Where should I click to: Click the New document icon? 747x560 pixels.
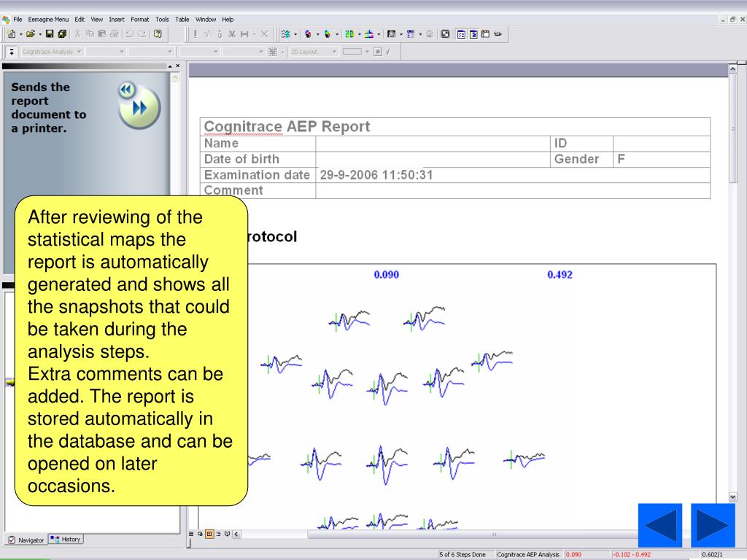click(x=12, y=34)
